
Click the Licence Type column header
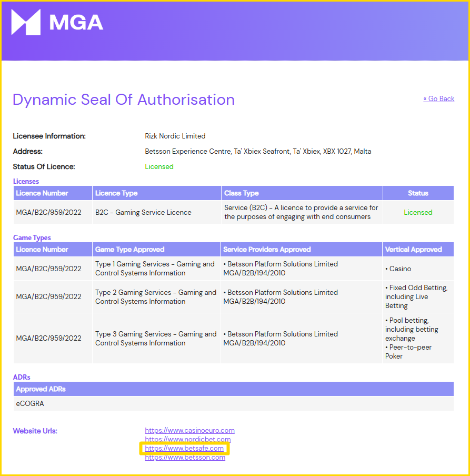point(156,193)
